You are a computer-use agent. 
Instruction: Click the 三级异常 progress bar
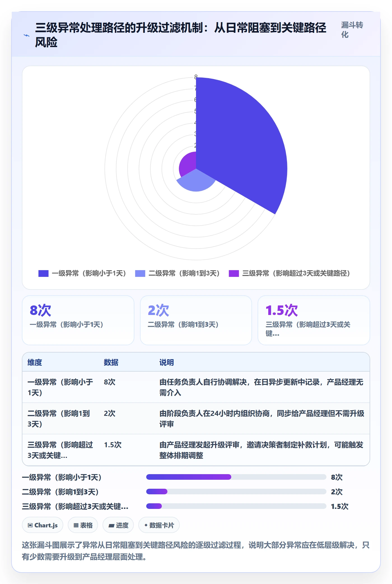pyautogui.click(x=236, y=506)
